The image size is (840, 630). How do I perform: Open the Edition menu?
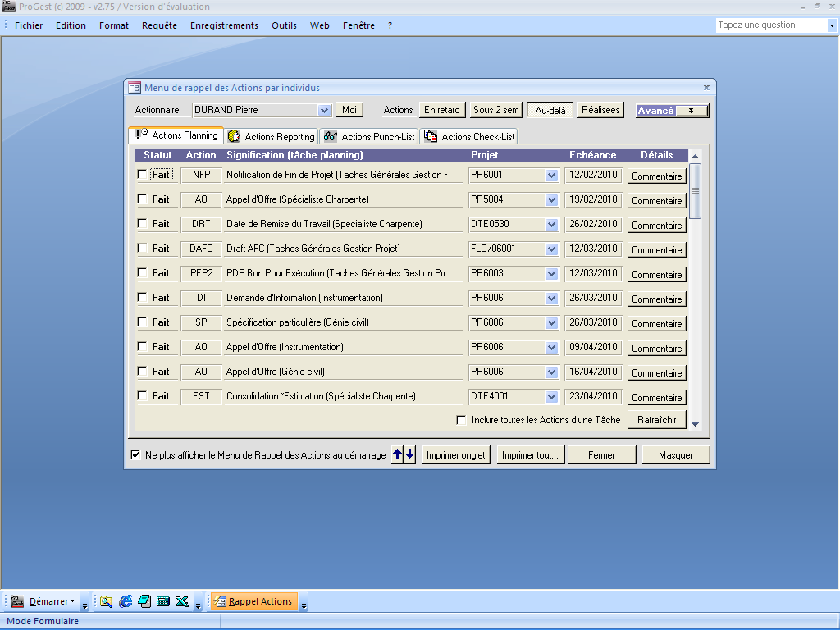(x=71, y=25)
